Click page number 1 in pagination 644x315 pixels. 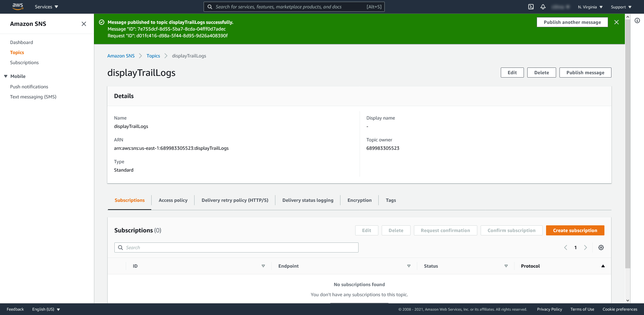click(576, 248)
